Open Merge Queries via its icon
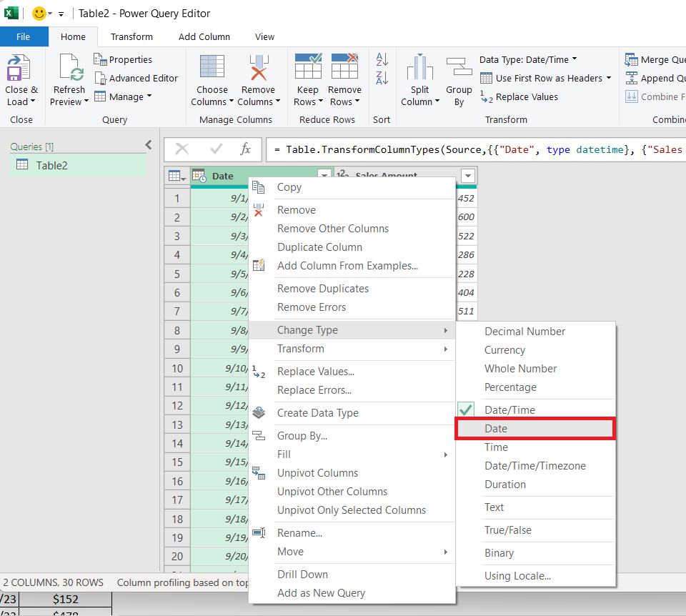The width and height of the screenshot is (686, 616). (x=632, y=59)
